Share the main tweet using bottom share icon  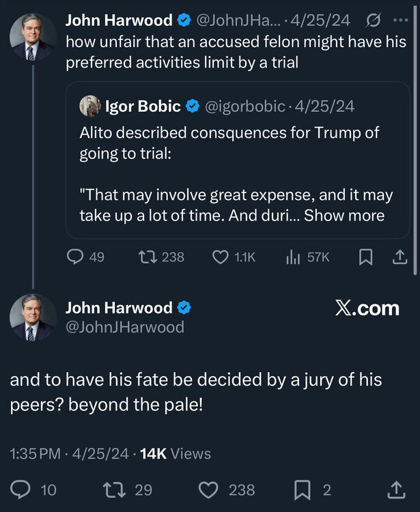pyautogui.click(x=395, y=489)
